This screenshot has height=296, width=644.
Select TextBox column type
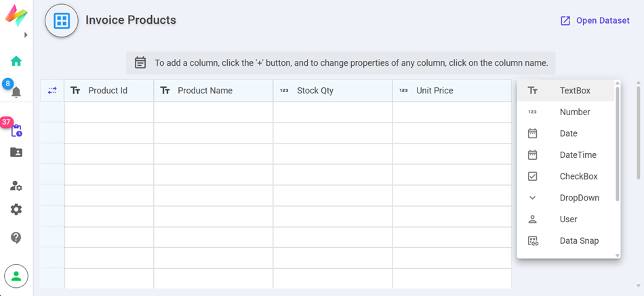point(574,91)
